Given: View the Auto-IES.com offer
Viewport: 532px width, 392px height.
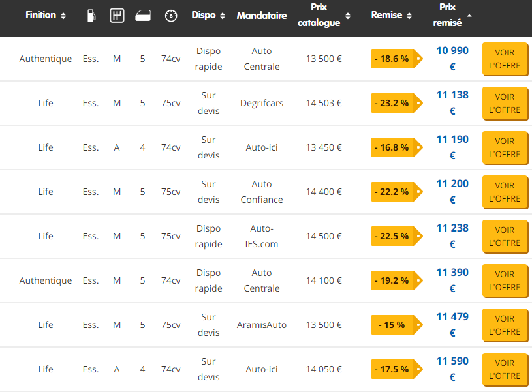Looking at the screenshot, I should (x=505, y=237).
